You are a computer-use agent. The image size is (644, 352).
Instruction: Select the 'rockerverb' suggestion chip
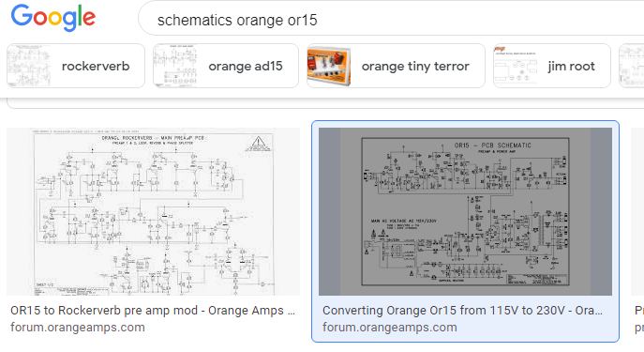pos(76,66)
